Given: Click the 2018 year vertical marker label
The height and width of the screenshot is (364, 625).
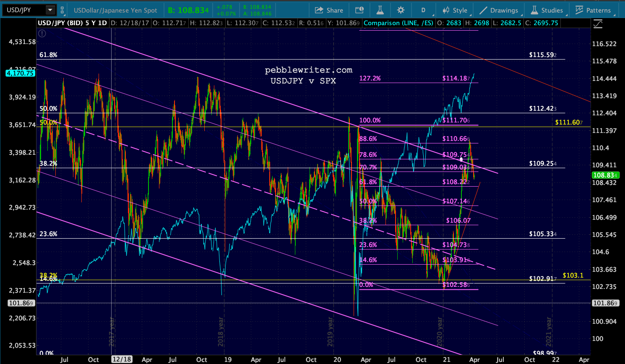Looking at the screenshot, I should click(221, 331).
